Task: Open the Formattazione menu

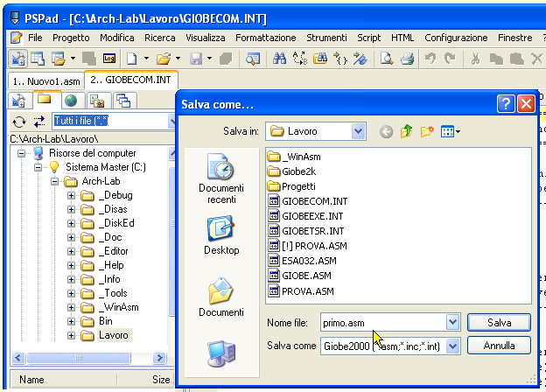Action: click(x=265, y=38)
